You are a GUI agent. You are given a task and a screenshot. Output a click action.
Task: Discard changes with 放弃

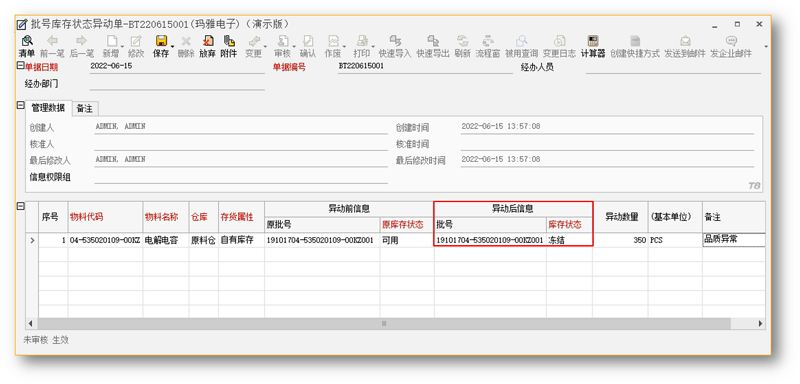[207, 46]
